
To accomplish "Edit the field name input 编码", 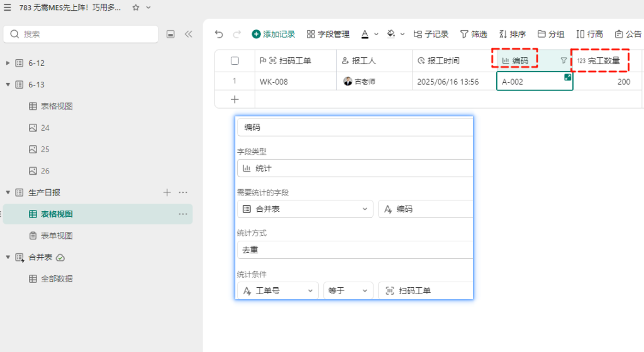I will [x=355, y=127].
